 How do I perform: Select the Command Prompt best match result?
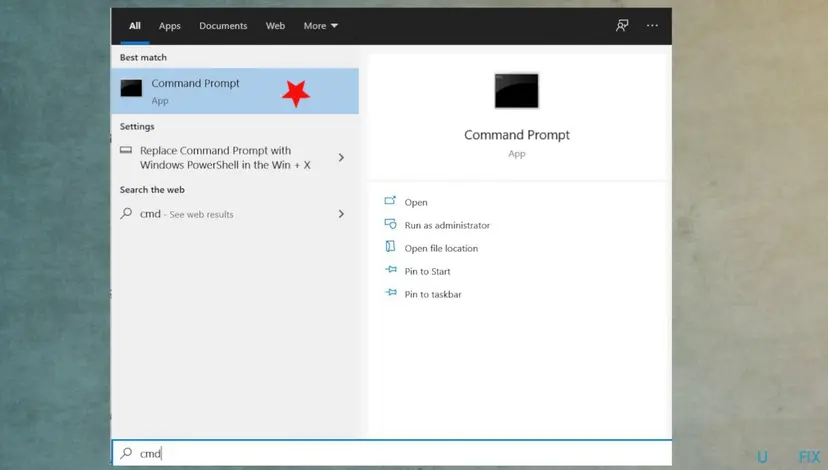point(235,91)
